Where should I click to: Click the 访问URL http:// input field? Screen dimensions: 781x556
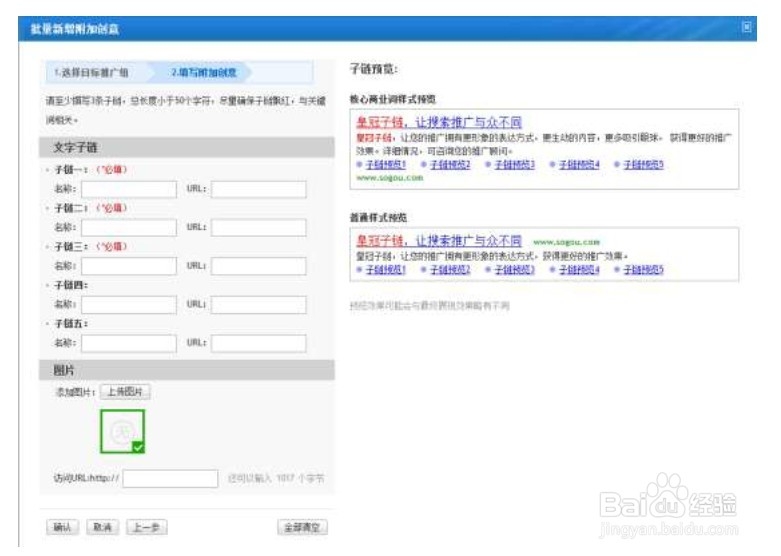(170, 478)
